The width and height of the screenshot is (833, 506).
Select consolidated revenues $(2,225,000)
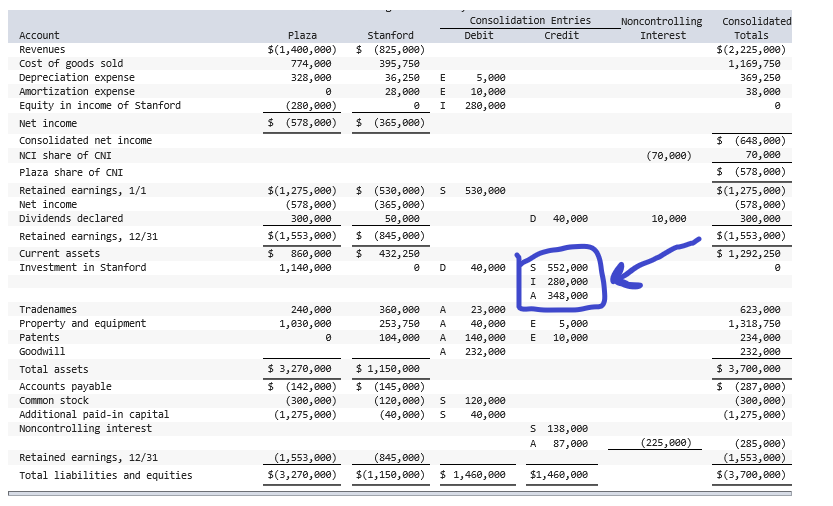coord(751,49)
